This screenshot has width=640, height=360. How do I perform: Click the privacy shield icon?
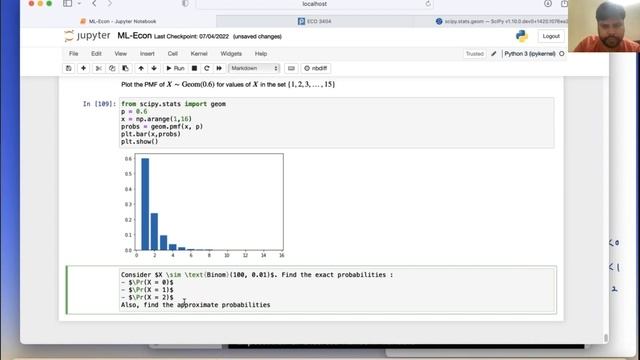click(185, 4)
